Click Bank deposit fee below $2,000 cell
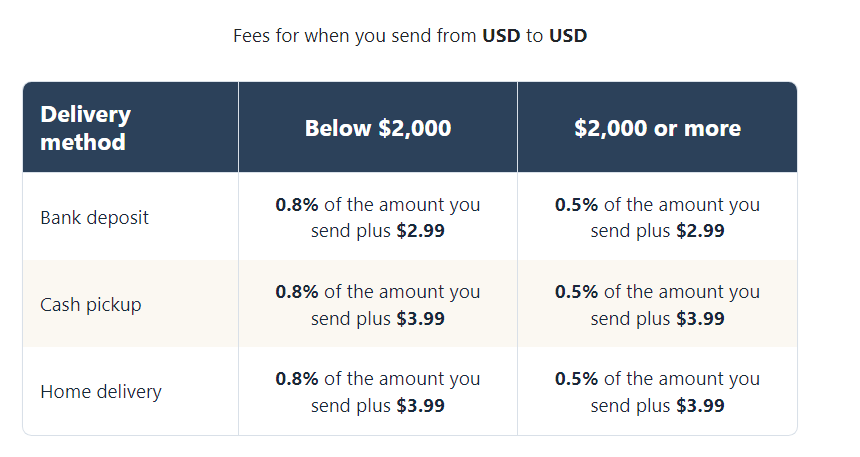 click(x=378, y=217)
